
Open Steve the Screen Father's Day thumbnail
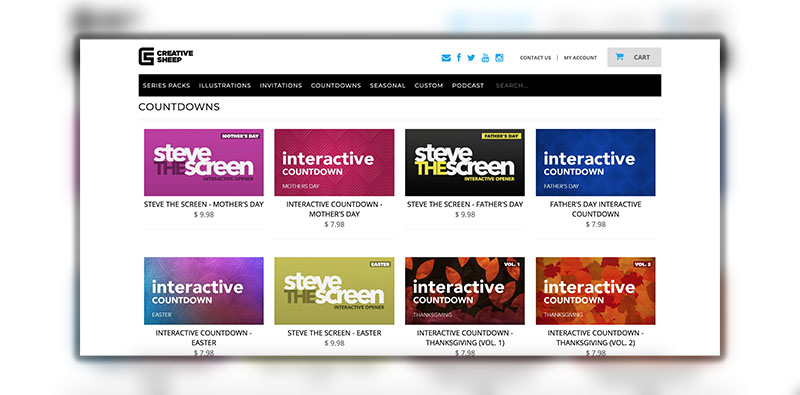click(x=465, y=162)
